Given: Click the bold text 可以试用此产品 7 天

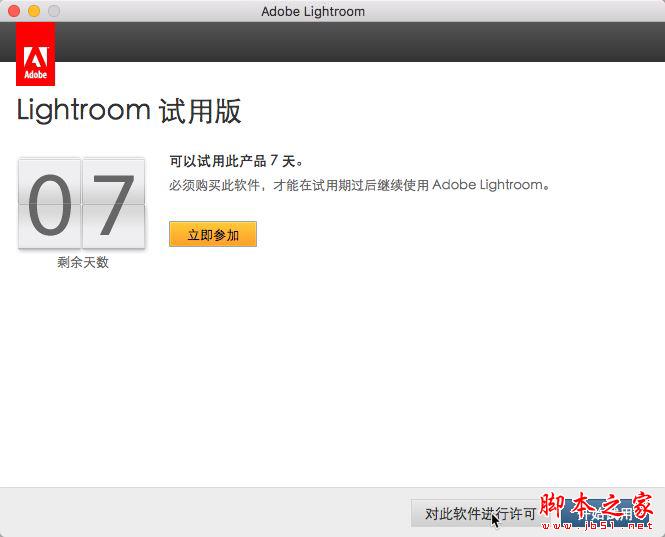Looking at the screenshot, I should (x=236, y=161).
